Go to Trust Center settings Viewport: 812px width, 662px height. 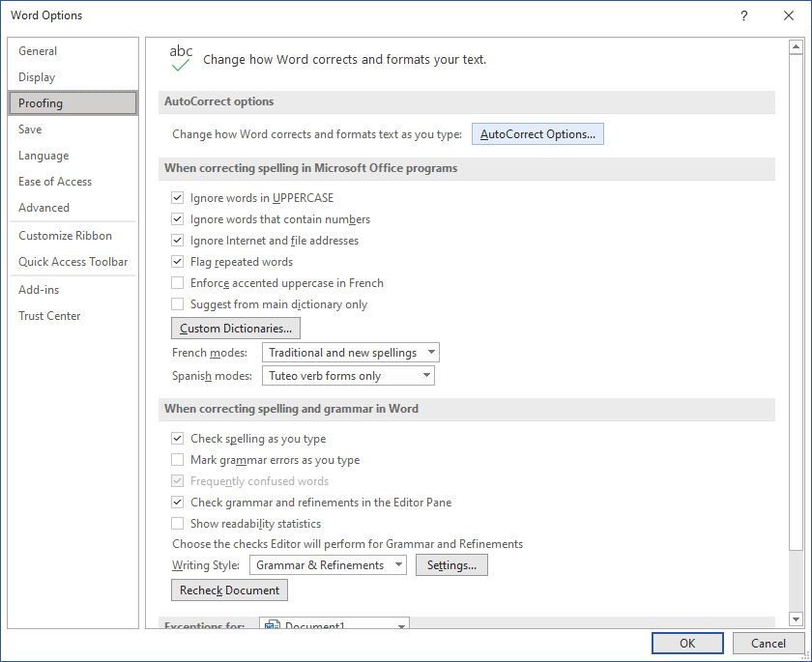click(x=49, y=315)
